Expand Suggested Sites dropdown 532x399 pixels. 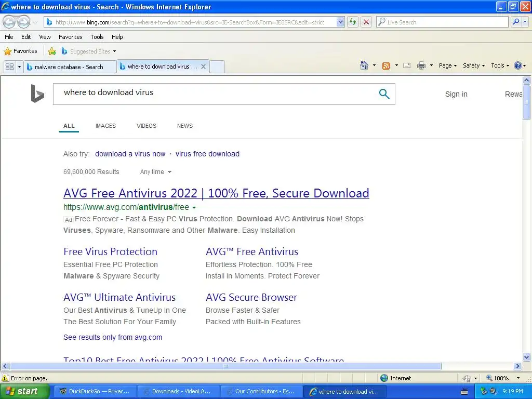coord(114,51)
